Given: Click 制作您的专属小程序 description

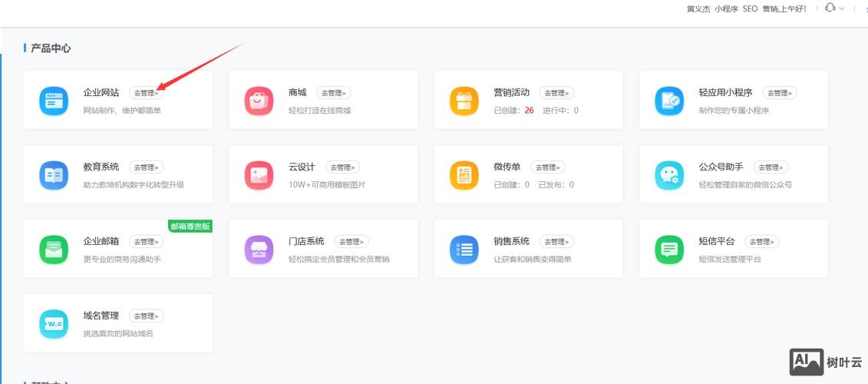Looking at the screenshot, I should 734,111.
